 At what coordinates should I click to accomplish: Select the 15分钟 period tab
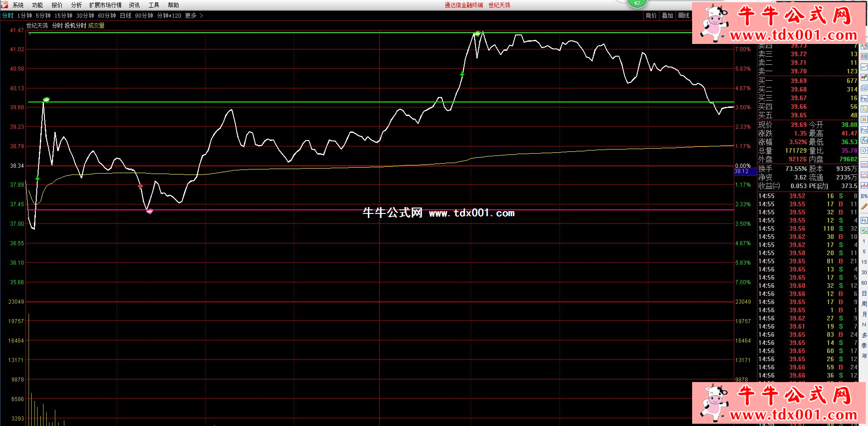[x=63, y=15]
